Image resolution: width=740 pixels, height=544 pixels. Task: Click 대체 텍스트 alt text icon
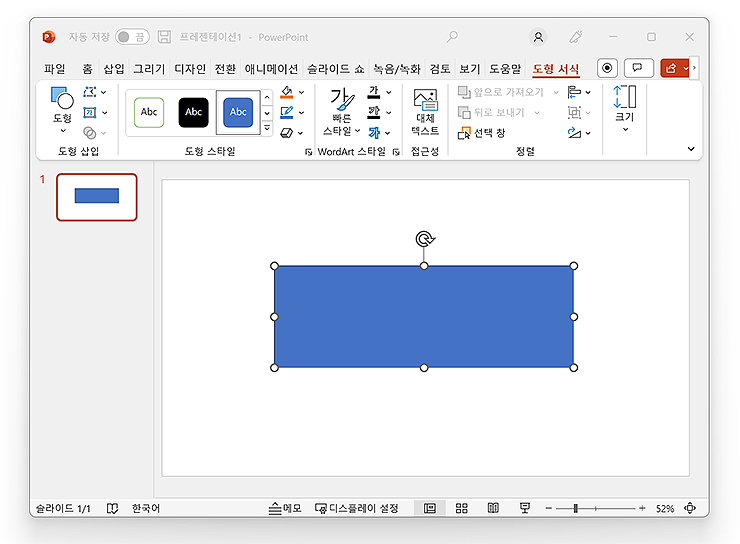click(425, 112)
